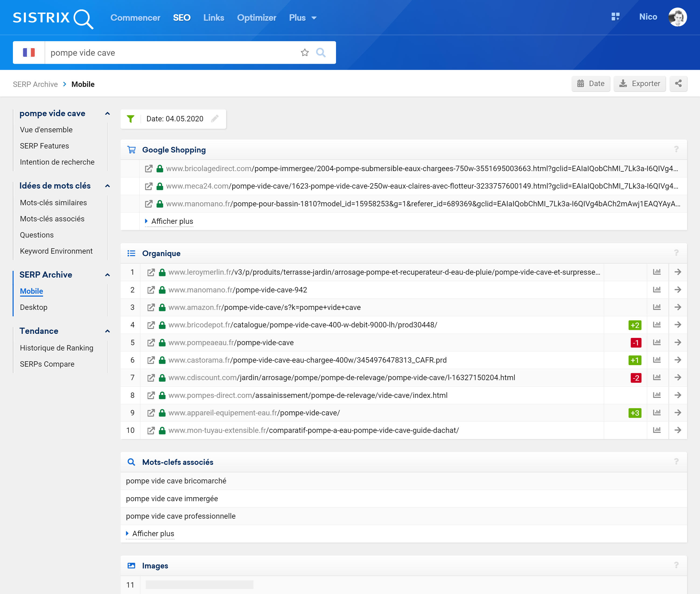Open external link for appareil-equipement-eau.fr
Screen dimensions: 700x594
(151, 413)
